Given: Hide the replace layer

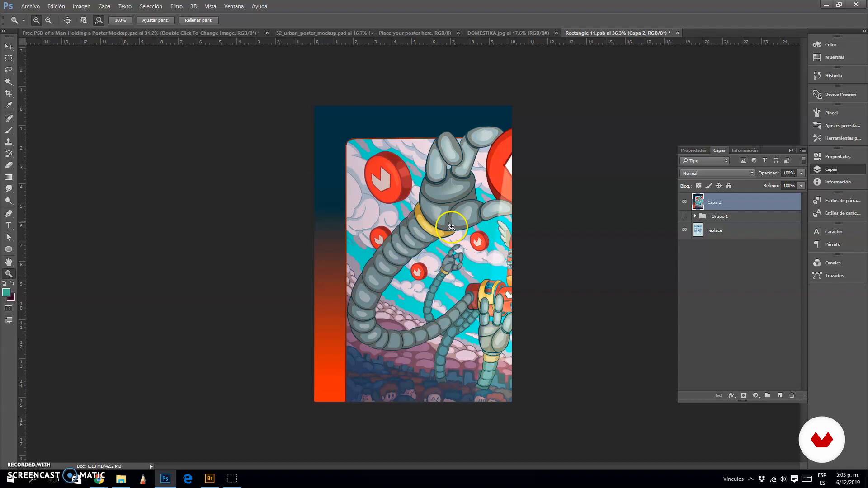Looking at the screenshot, I should coord(684,230).
